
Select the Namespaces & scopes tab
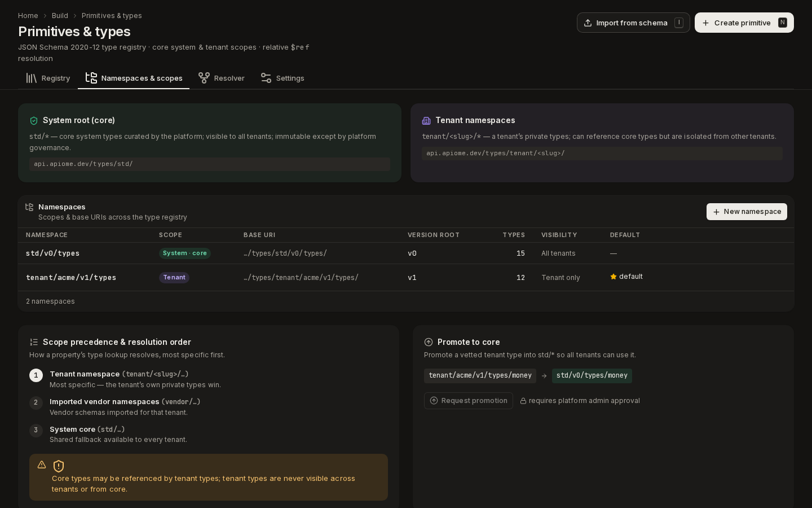pyautogui.click(x=134, y=78)
